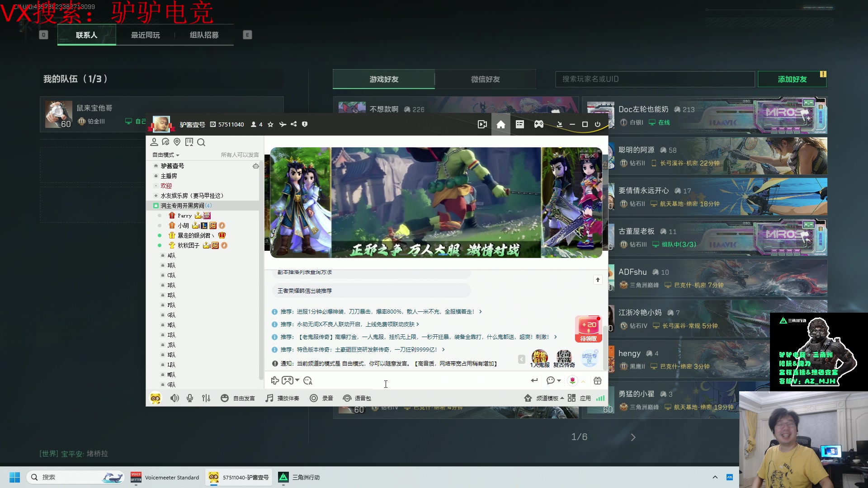Toggle the microphone icon in YY bottom bar
Viewport: 868px width, 488px height.
[x=190, y=398]
